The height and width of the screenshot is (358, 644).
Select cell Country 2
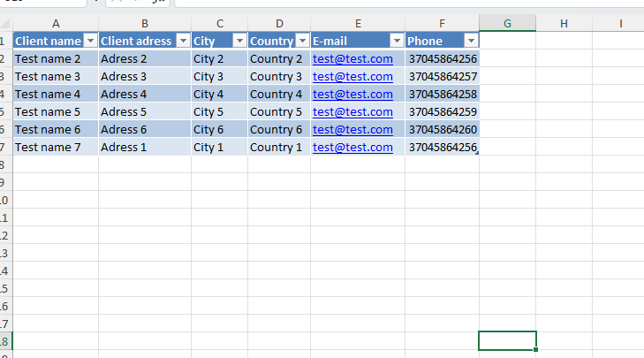pyautogui.click(x=279, y=58)
